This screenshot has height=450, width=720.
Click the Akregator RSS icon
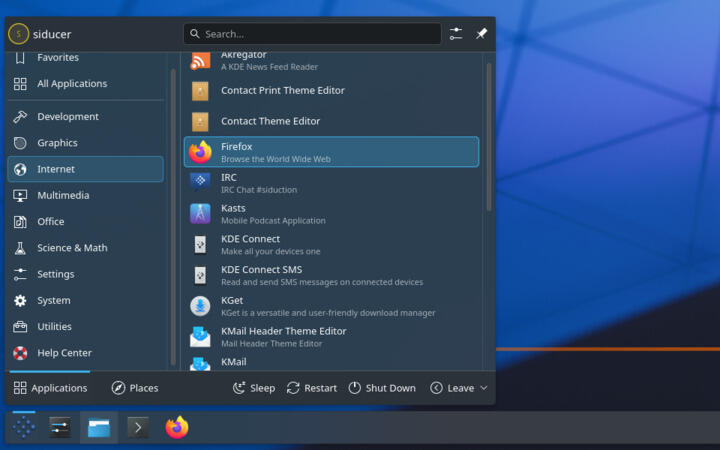point(200,61)
